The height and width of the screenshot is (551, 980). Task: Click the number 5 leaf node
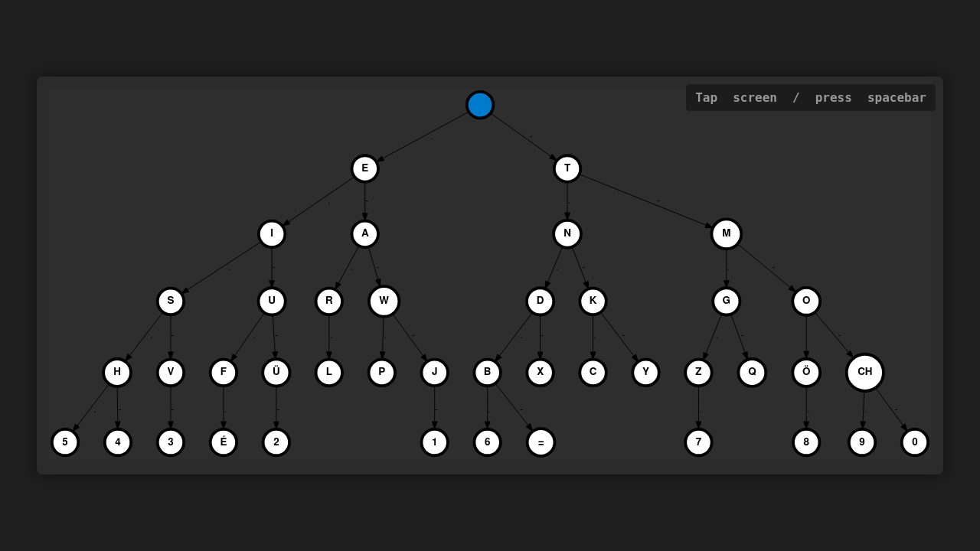pos(65,442)
